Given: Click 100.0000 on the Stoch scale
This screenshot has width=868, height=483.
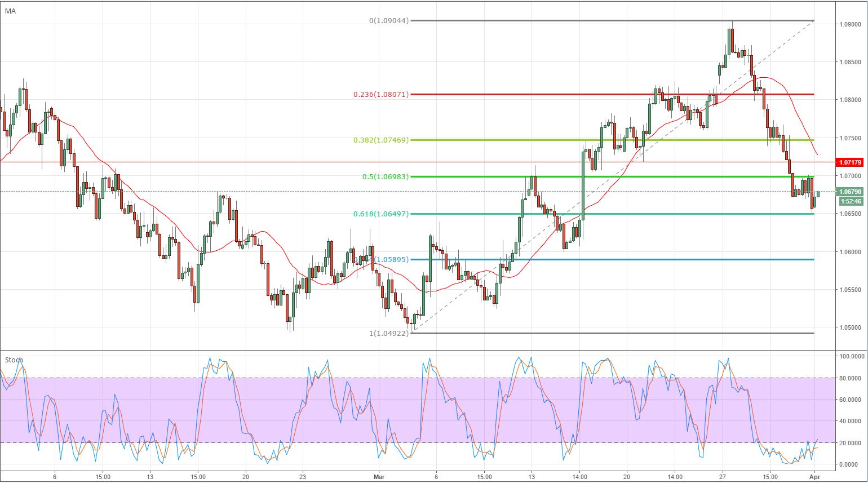Looking at the screenshot, I should (x=852, y=357).
